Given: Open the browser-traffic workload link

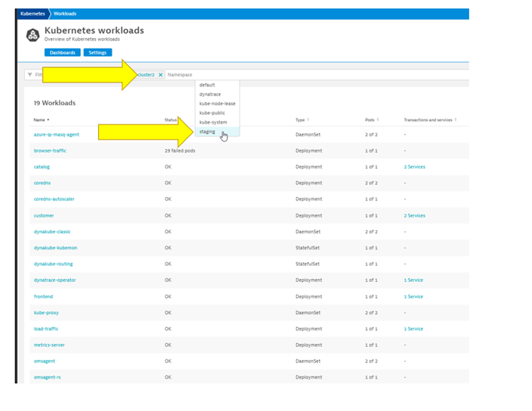Looking at the screenshot, I should click(50, 151).
